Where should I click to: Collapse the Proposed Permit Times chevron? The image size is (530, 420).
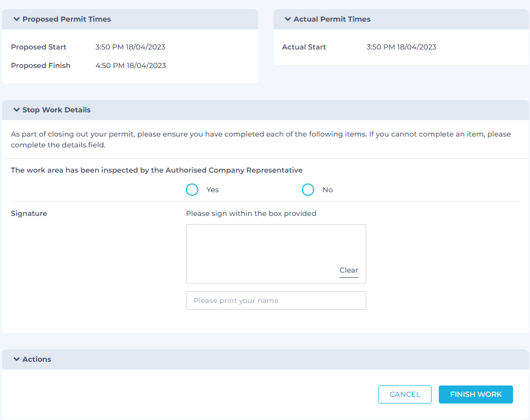pyautogui.click(x=17, y=20)
